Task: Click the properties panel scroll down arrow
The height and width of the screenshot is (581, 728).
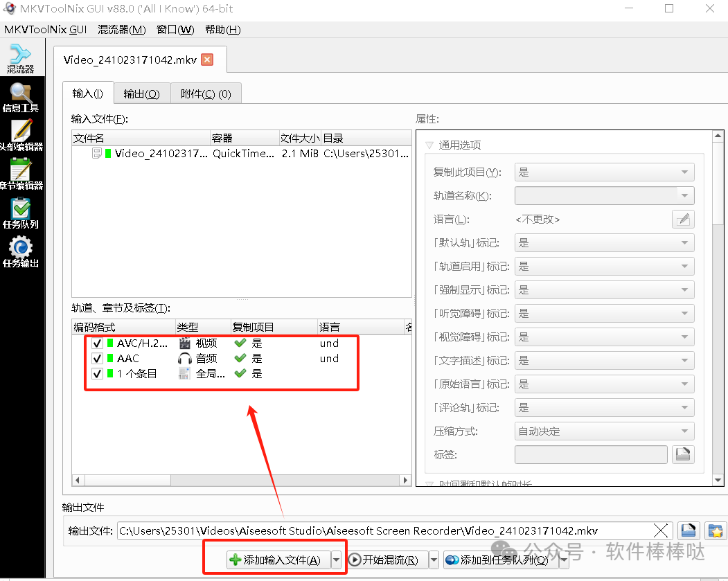Action: click(718, 480)
